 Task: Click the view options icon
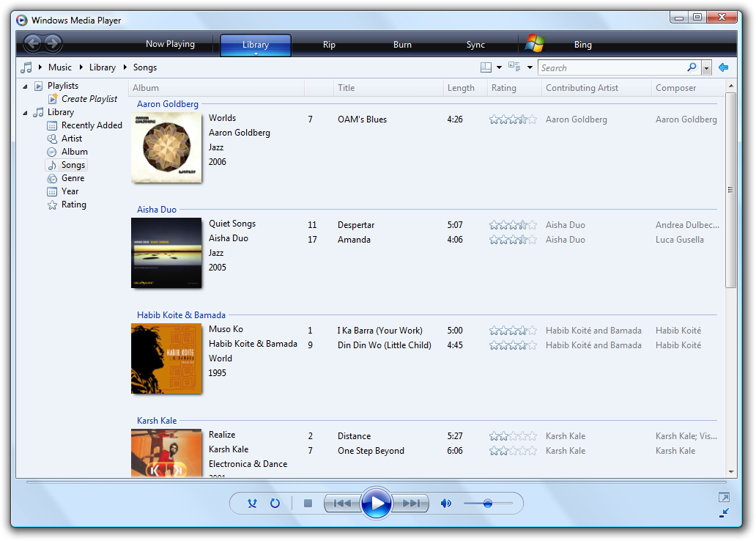pos(514,67)
